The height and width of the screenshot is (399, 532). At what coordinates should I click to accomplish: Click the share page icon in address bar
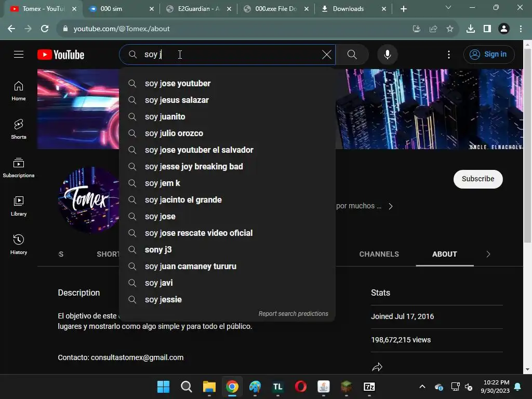click(x=433, y=29)
